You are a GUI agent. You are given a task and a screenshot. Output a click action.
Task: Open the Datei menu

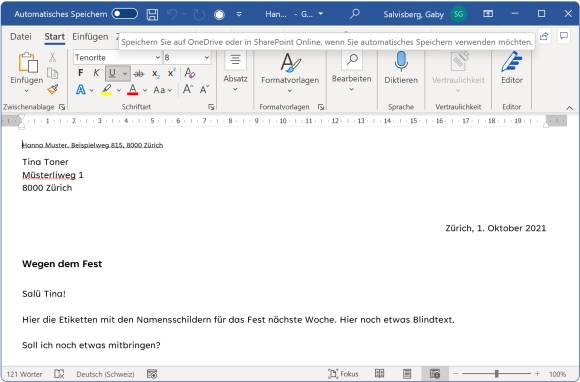[x=21, y=37]
